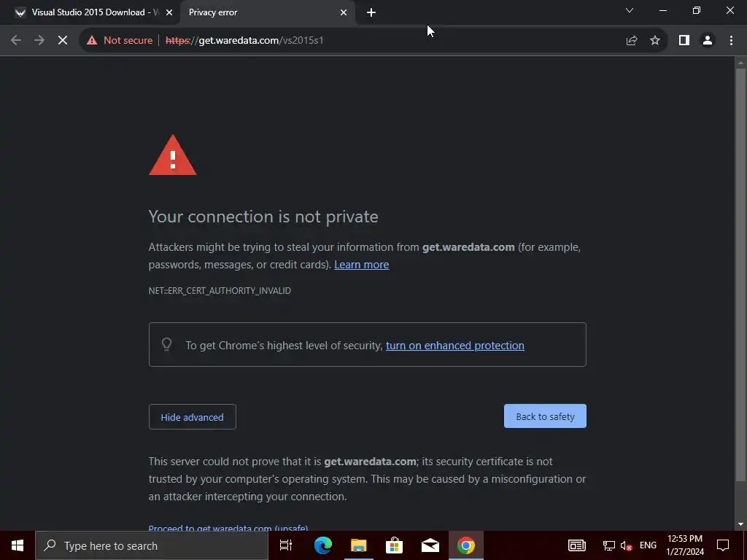Launch Microsoft Edge from the taskbar
The width and height of the screenshot is (747, 560).
point(322,545)
